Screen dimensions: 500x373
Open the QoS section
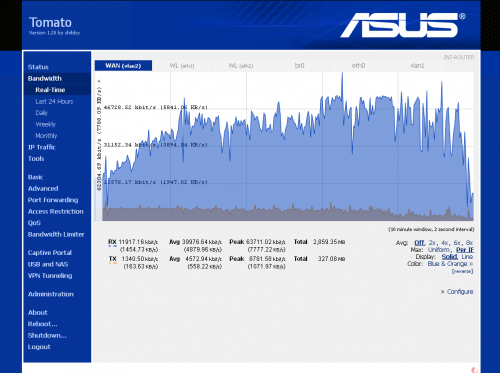34,223
